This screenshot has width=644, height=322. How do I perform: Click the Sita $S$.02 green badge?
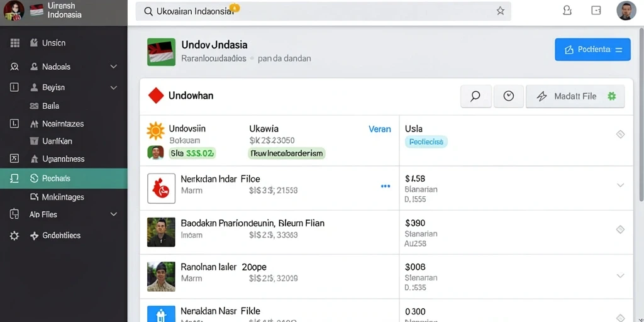pyautogui.click(x=192, y=153)
